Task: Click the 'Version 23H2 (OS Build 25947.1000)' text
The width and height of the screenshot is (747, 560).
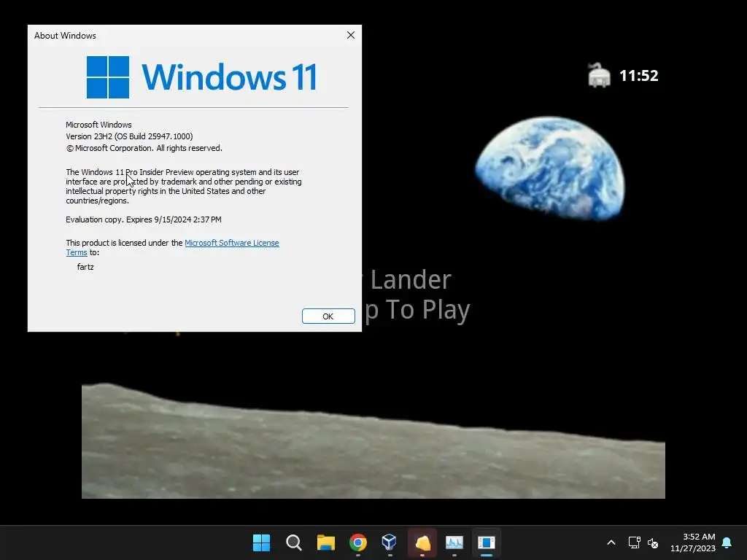Action: [129, 136]
